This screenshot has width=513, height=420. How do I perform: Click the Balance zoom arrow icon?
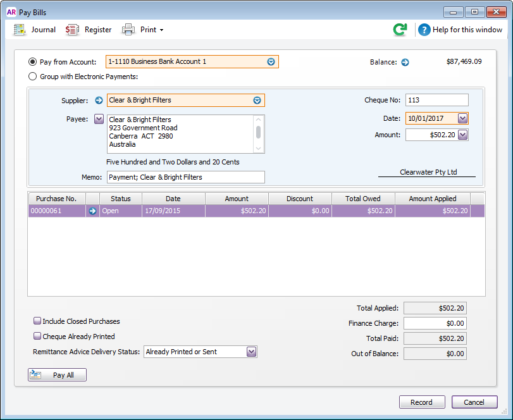(x=405, y=62)
